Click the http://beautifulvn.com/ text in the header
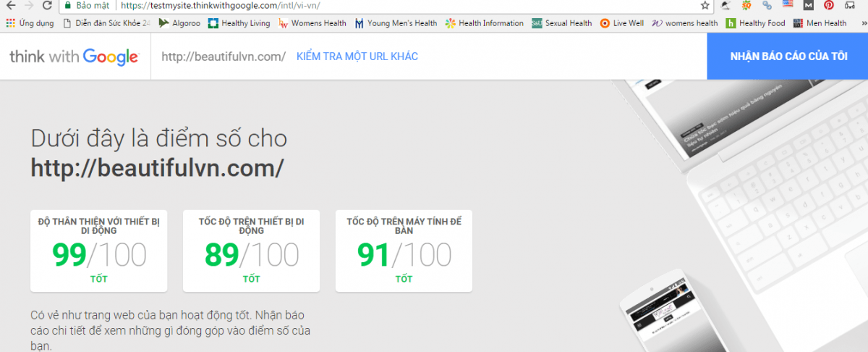Image resolution: width=868 pixels, height=352 pixels. tap(224, 56)
